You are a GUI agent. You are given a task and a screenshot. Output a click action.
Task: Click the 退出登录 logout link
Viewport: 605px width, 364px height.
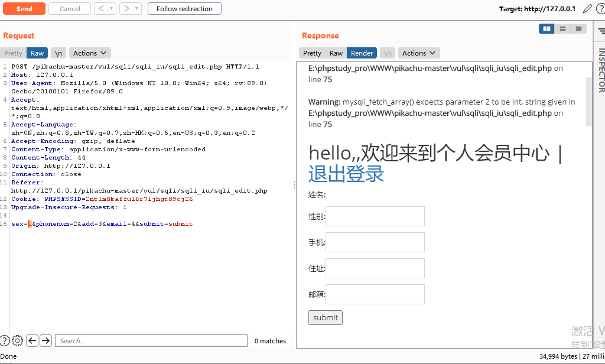point(346,174)
